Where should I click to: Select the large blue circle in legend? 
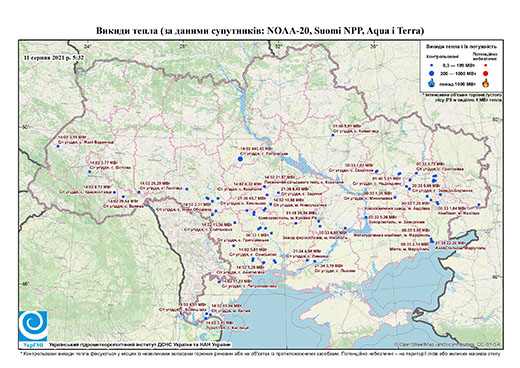(x=432, y=73)
